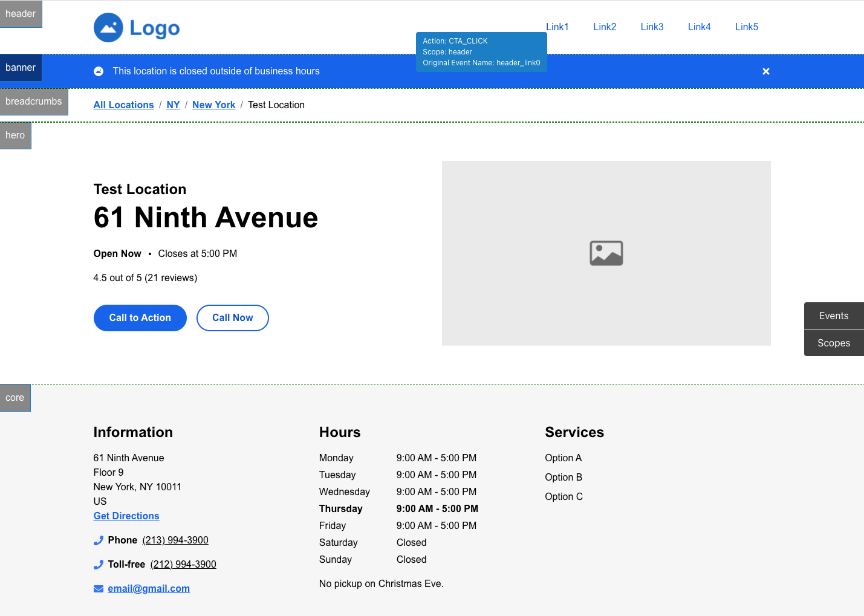Click the 61 Ninth Avenue heading
This screenshot has height=616, width=864.
[206, 218]
